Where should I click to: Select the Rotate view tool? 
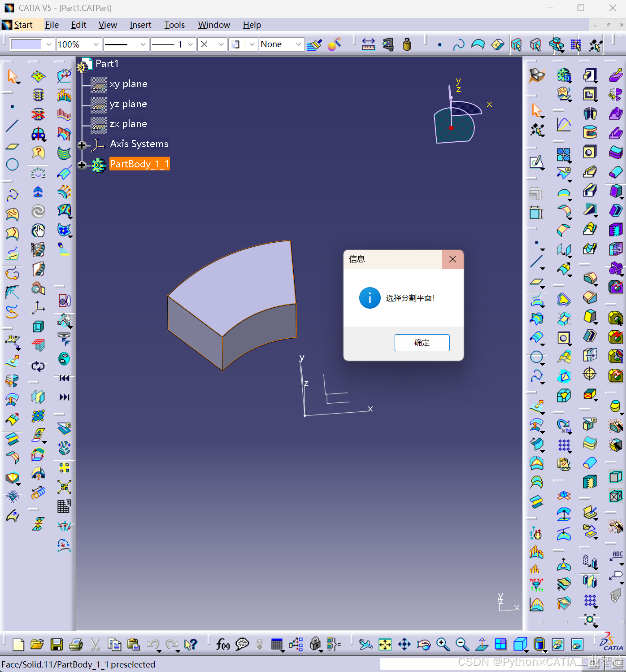424,645
